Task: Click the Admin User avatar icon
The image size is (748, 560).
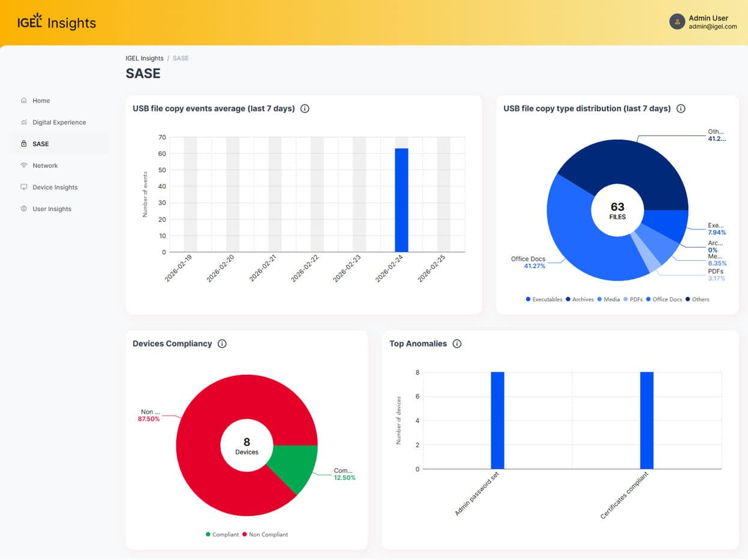Action: coord(677,22)
